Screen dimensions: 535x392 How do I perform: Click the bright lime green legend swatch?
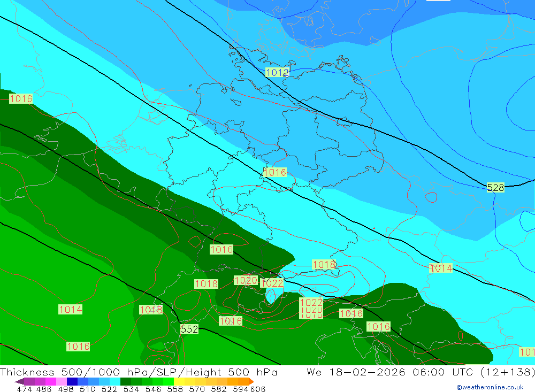(169, 381)
